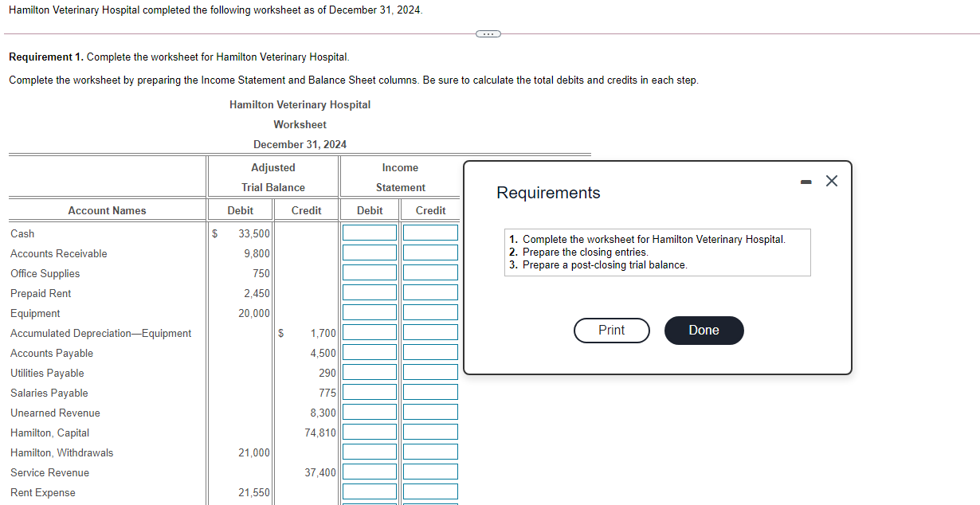Image resolution: width=980 pixels, height=505 pixels.
Task: Click the 74,810 capital credit amount
Action: tap(320, 433)
